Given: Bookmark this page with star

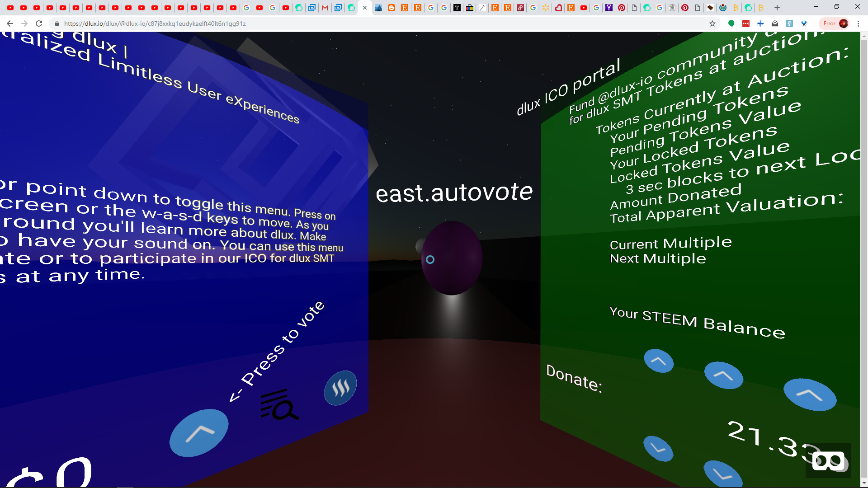Looking at the screenshot, I should click(x=712, y=23).
